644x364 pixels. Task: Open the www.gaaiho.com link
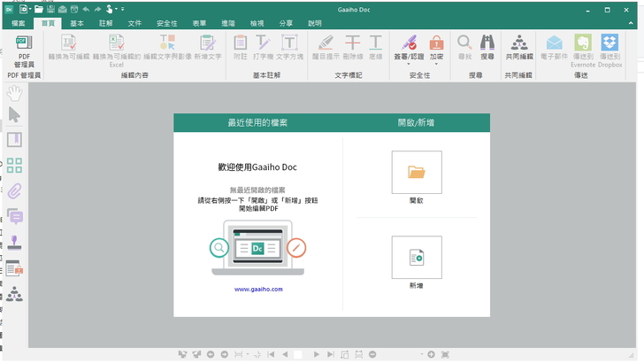(258, 289)
